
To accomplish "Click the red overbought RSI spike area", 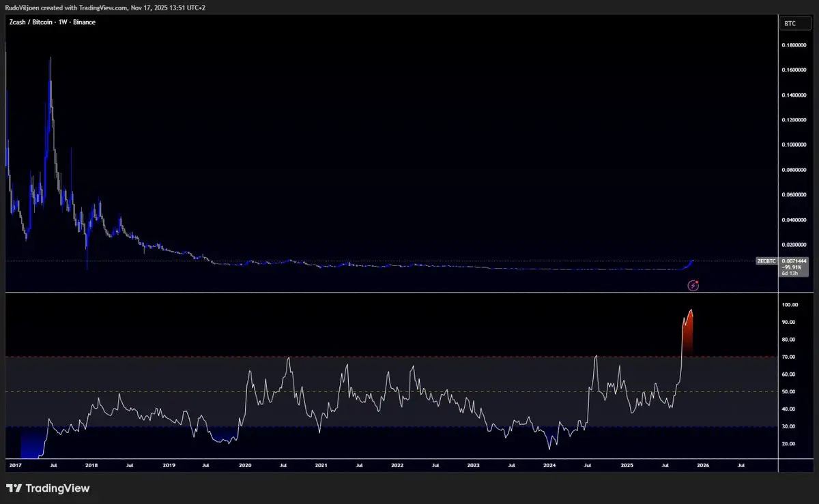I will pyautogui.click(x=688, y=334).
